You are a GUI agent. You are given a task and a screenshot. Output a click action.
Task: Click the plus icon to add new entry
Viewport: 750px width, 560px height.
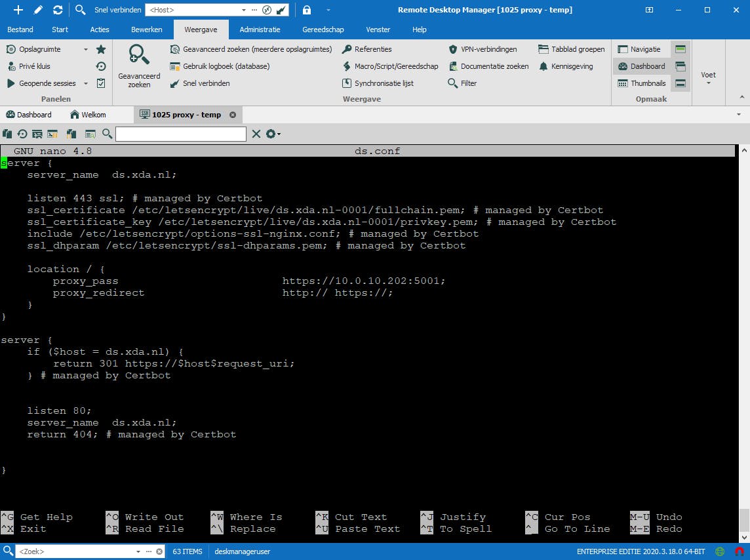point(18,10)
